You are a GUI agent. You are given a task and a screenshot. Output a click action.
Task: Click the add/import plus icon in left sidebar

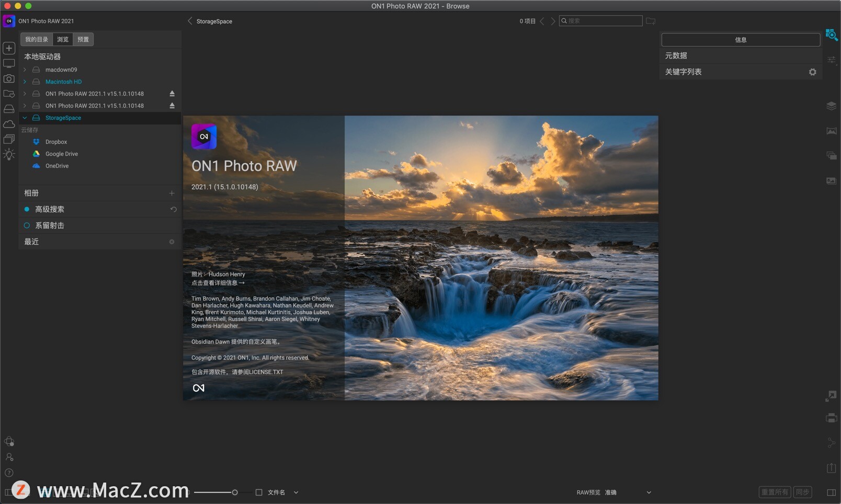click(9, 48)
